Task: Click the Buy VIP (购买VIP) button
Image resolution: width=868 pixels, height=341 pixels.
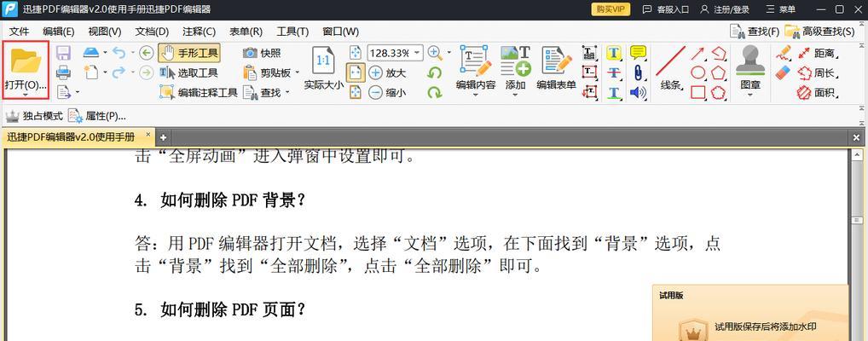Action: point(611,9)
